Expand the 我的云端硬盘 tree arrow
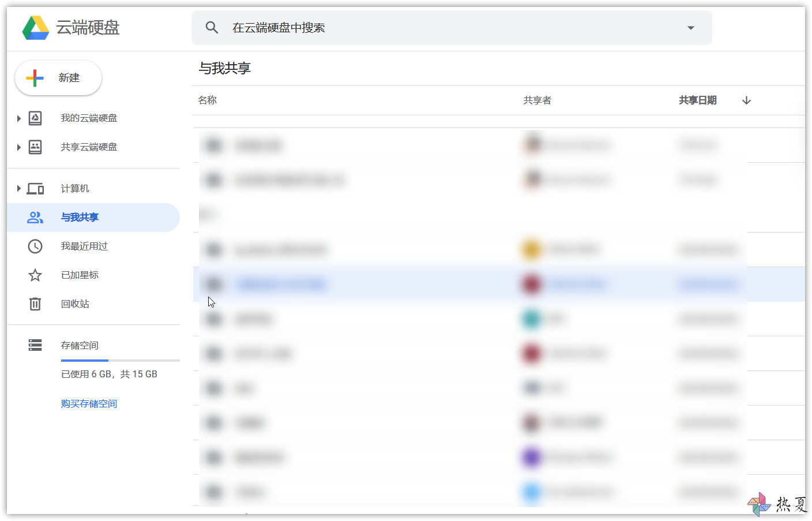This screenshot has width=812, height=521. (x=18, y=118)
